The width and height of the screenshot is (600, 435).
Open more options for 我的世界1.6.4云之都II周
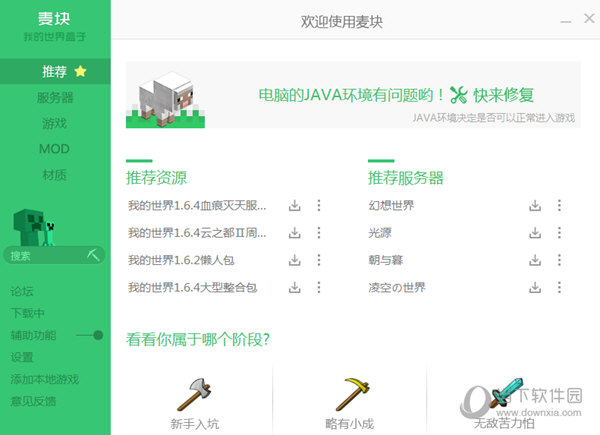click(319, 233)
